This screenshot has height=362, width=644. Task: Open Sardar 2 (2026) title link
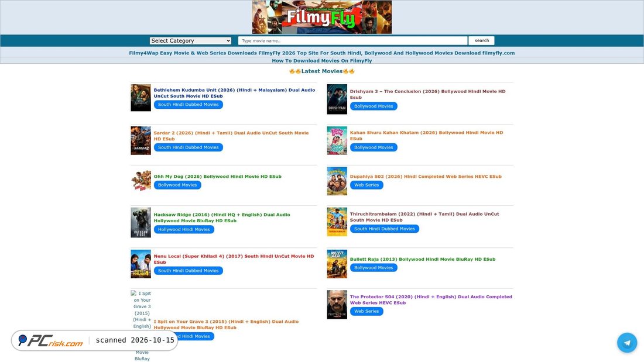pyautogui.click(x=231, y=136)
